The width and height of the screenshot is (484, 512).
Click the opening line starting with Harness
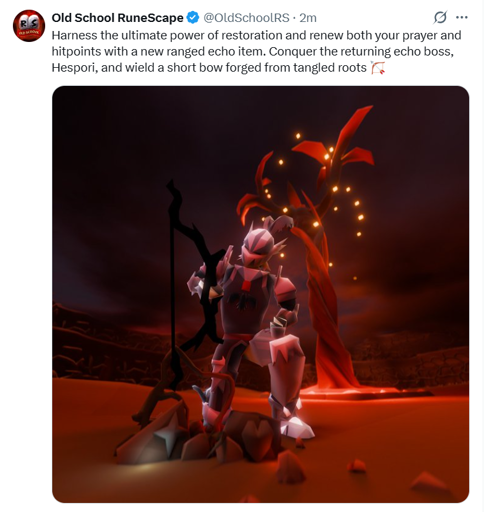click(256, 35)
